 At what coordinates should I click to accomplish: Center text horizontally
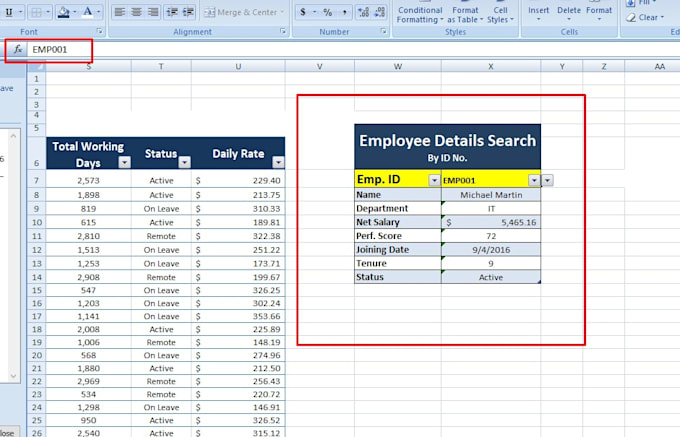tap(136, 12)
